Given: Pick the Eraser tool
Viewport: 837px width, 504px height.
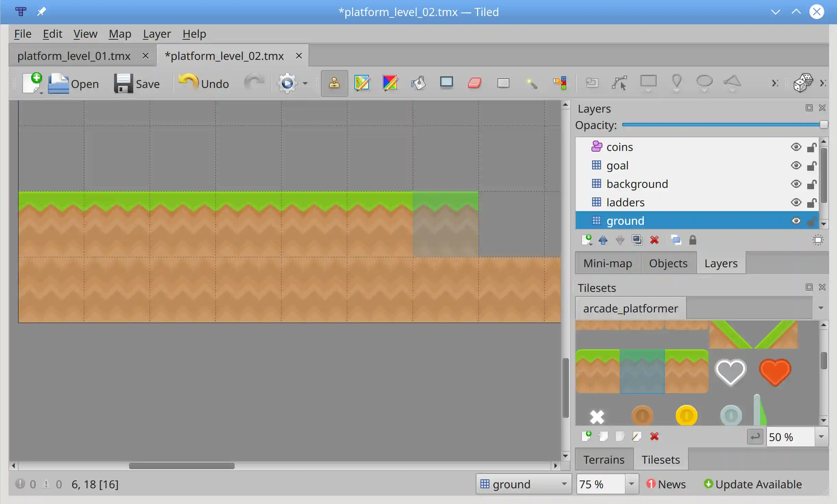Looking at the screenshot, I should [x=475, y=83].
